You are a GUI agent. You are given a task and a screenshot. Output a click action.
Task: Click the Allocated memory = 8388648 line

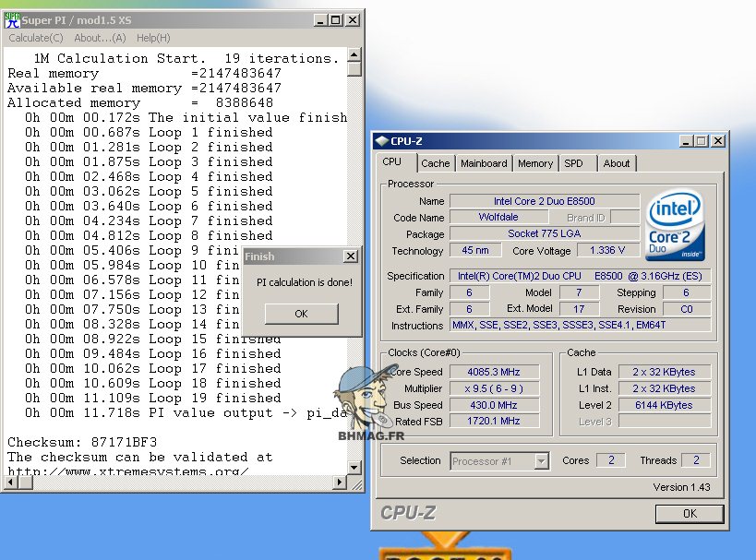tap(140, 102)
